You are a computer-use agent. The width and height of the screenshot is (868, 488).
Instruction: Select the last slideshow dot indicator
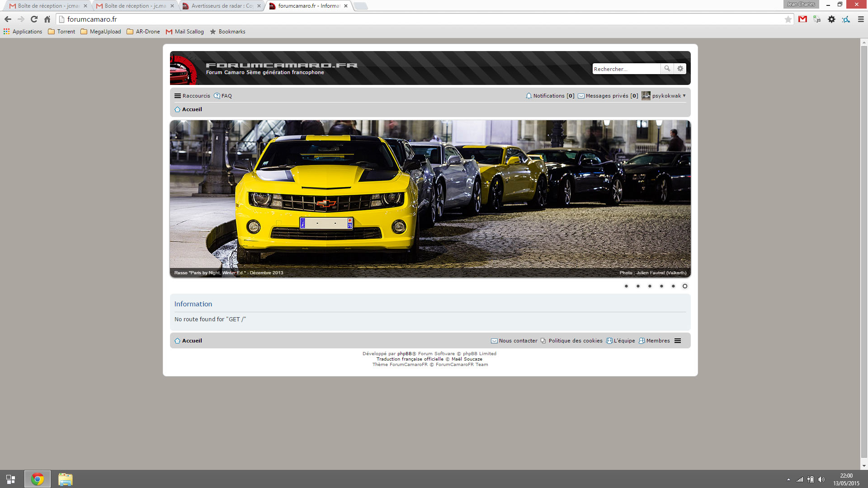point(684,286)
